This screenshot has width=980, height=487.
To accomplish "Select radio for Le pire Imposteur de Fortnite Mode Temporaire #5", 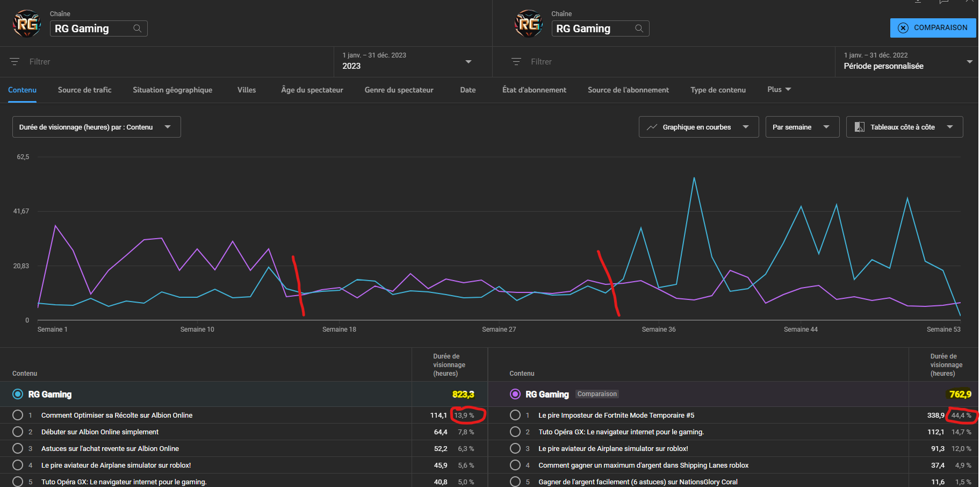I will pos(515,415).
